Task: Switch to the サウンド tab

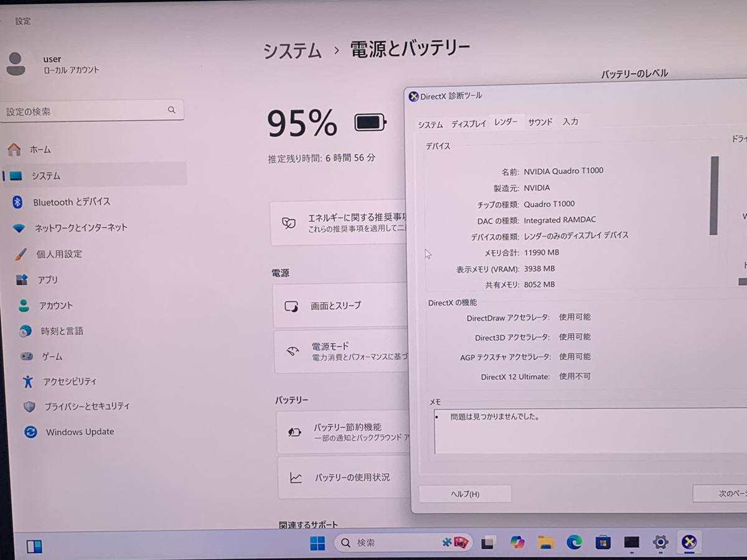Action: [540, 123]
